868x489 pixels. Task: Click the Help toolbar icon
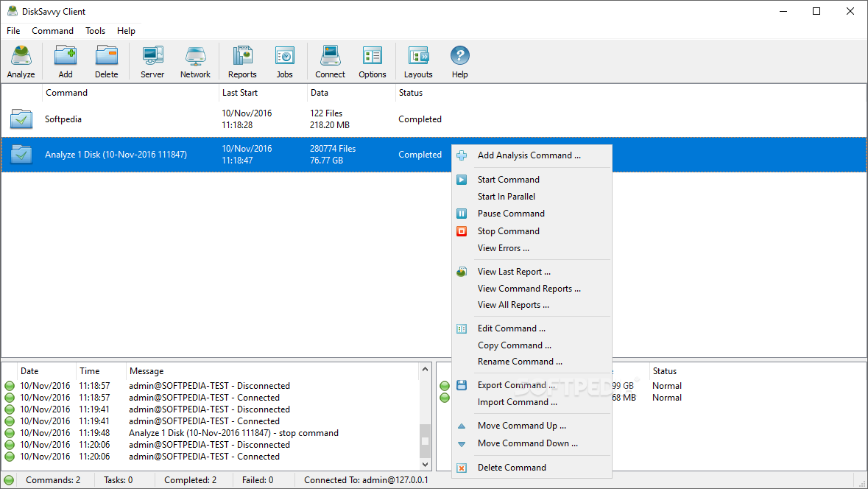459,55
